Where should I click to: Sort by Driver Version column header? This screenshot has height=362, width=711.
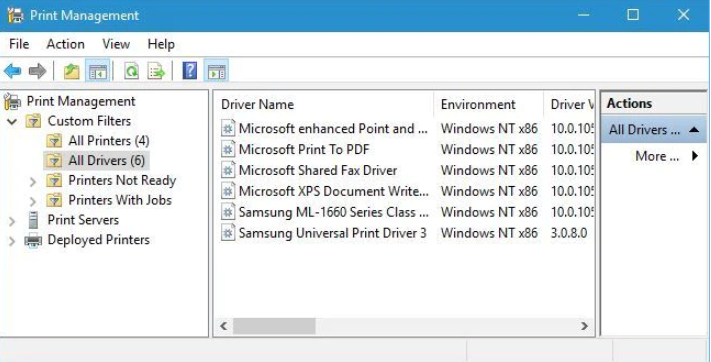569,104
